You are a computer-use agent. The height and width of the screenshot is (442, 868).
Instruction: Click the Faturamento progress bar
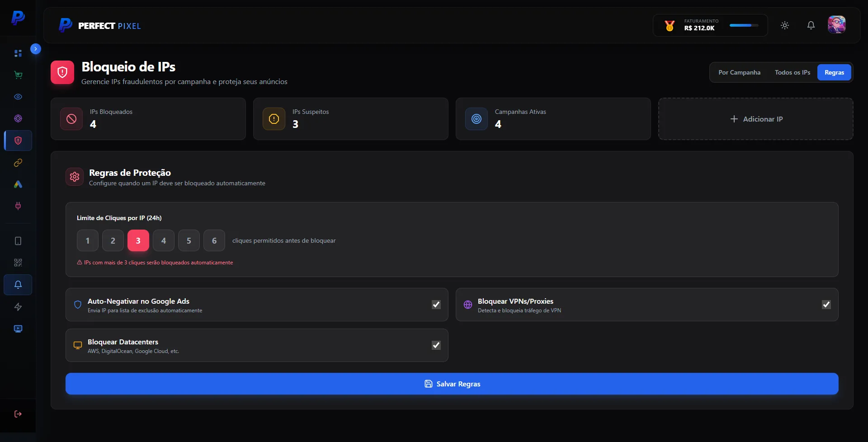pyautogui.click(x=744, y=25)
